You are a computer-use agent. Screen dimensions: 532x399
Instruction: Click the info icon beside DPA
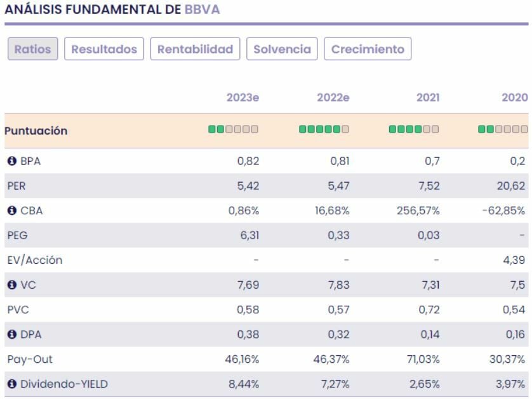coord(11,334)
